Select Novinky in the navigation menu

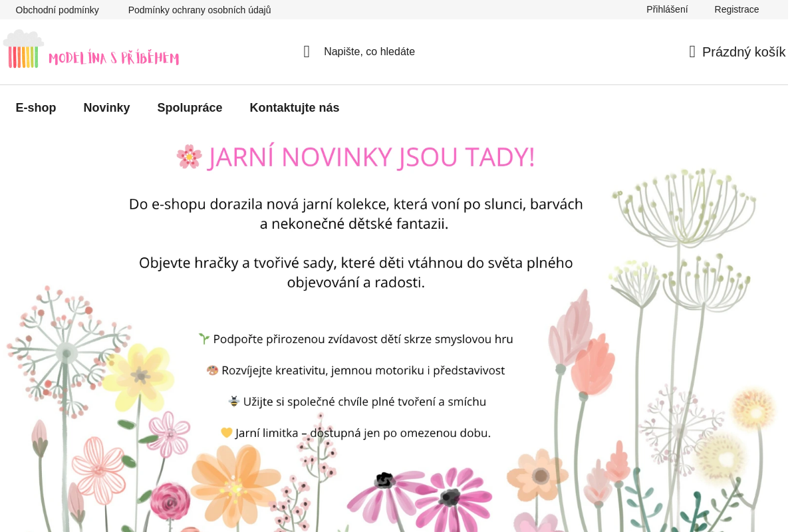pyautogui.click(x=106, y=107)
